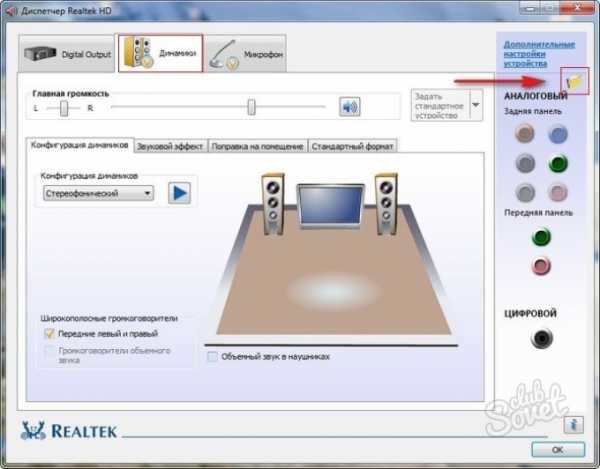The width and height of the screenshot is (600, 469).
Task: Select the green front panel jack
Action: pos(541,237)
